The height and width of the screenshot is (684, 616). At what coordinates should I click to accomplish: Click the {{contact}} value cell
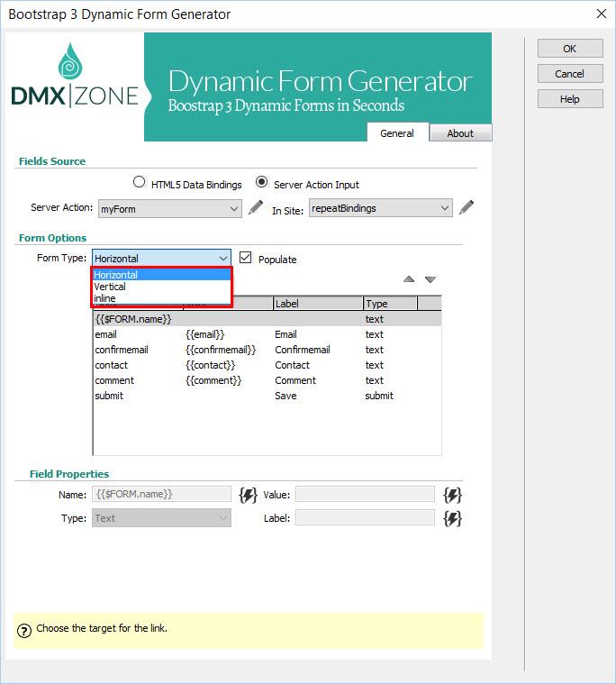(210, 365)
